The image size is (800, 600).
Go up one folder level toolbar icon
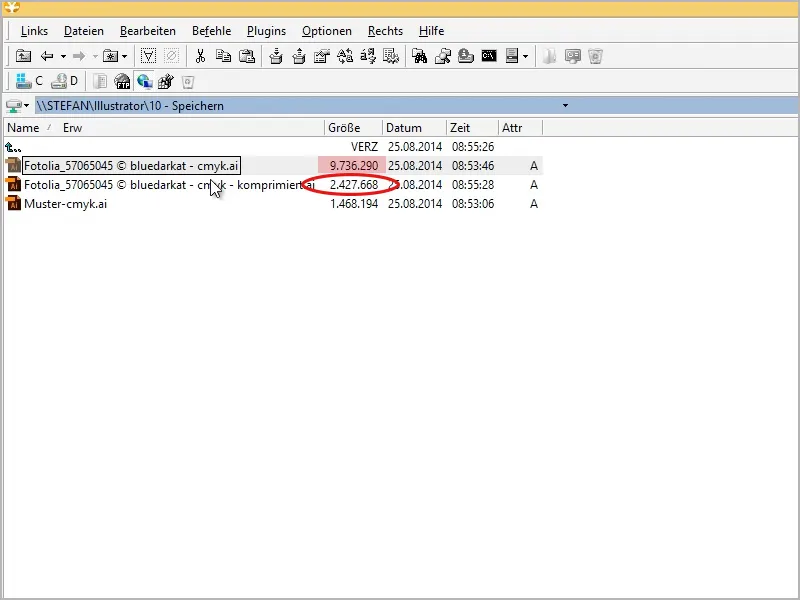tap(23, 56)
